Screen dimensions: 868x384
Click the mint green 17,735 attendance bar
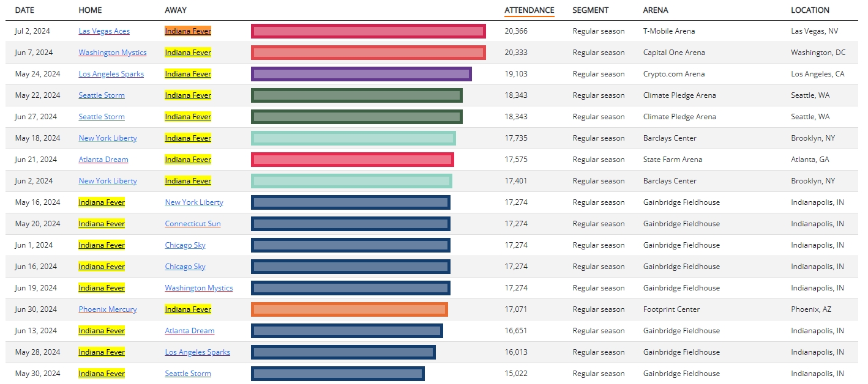353,138
